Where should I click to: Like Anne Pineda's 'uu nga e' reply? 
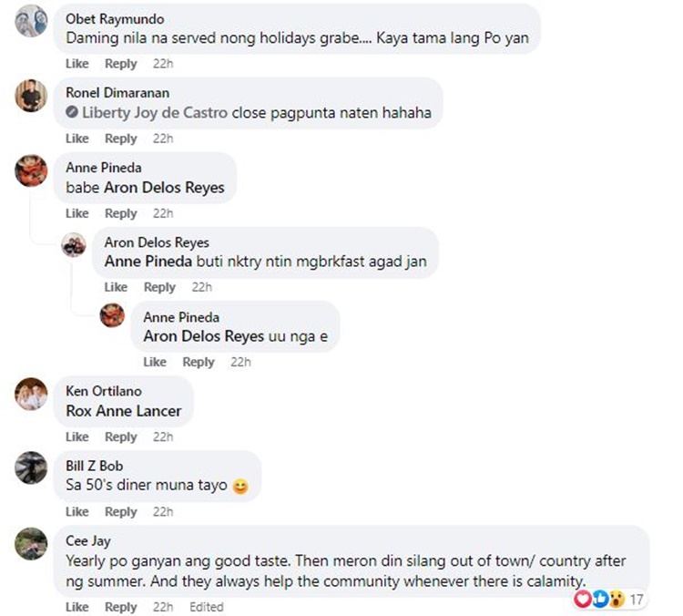(x=155, y=362)
